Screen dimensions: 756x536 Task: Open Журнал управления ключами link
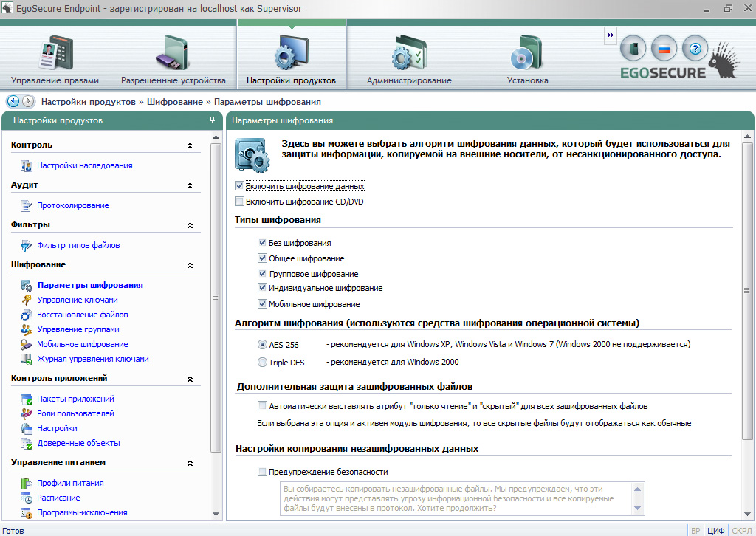click(93, 359)
